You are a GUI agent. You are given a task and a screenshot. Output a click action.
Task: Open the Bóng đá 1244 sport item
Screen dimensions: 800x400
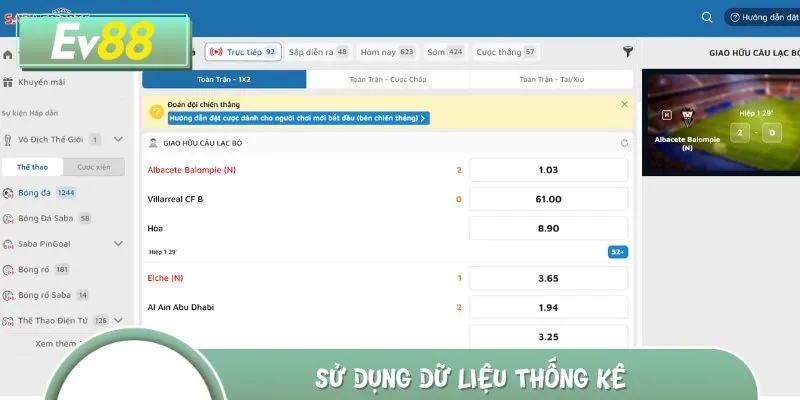point(39,193)
